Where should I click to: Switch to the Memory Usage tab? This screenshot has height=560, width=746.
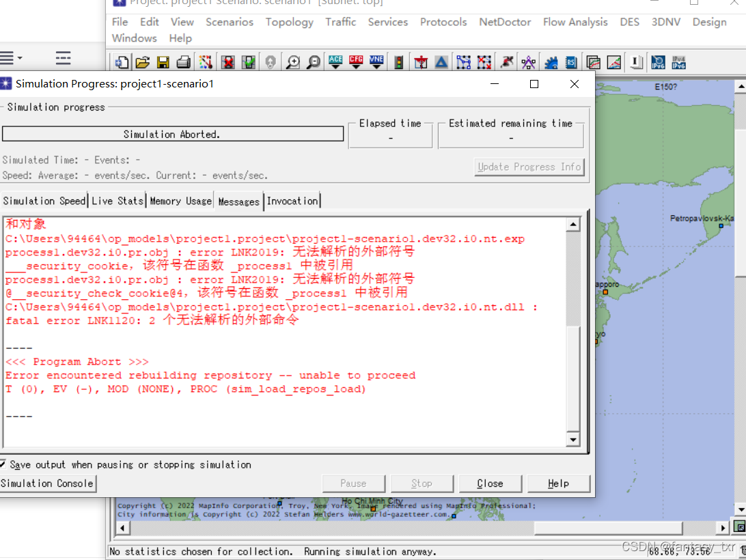[181, 201]
